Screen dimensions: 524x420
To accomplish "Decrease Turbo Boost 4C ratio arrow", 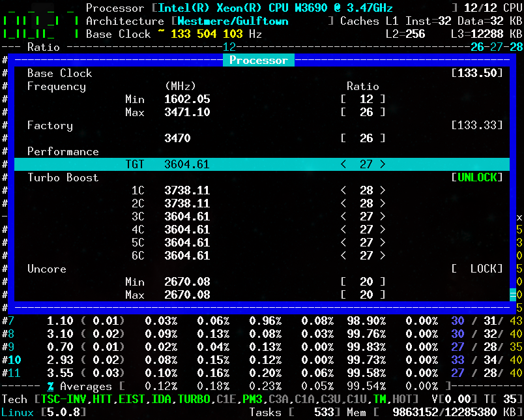I will point(343,230).
